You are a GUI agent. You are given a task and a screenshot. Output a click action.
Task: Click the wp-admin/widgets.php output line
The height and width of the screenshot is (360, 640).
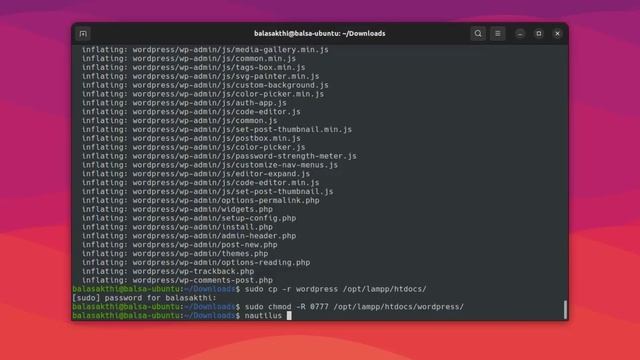pos(177,209)
